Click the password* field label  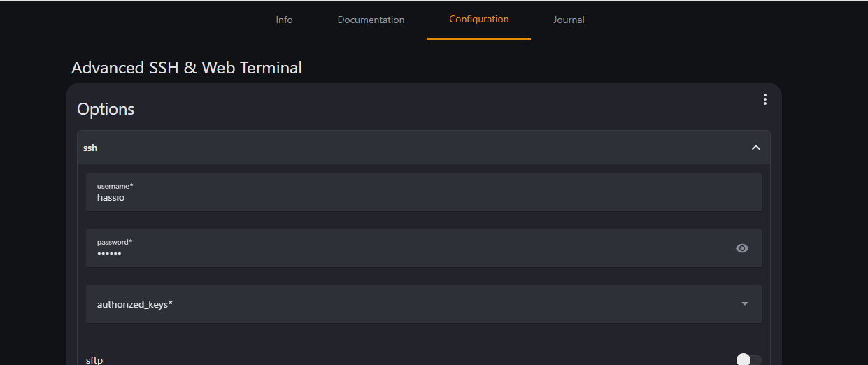pos(114,242)
